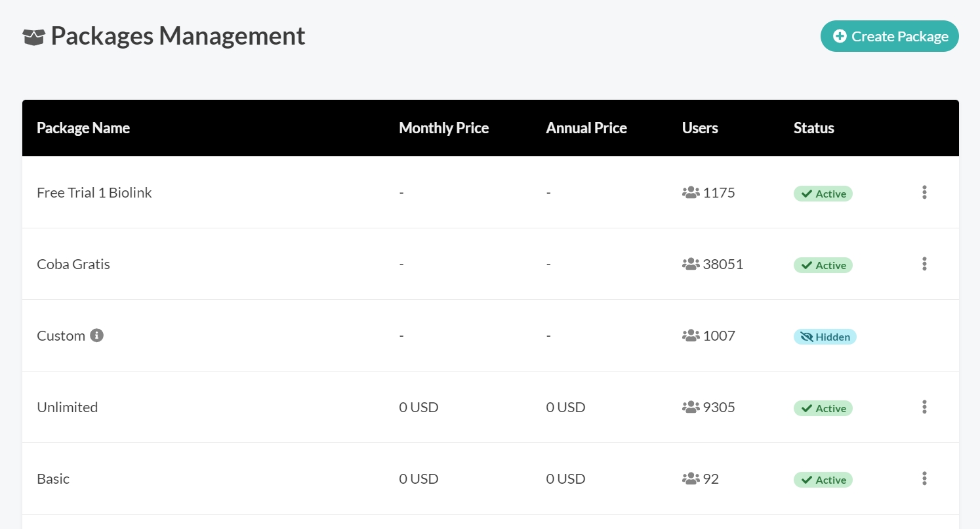Click the Users column header

pyautogui.click(x=700, y=128)
